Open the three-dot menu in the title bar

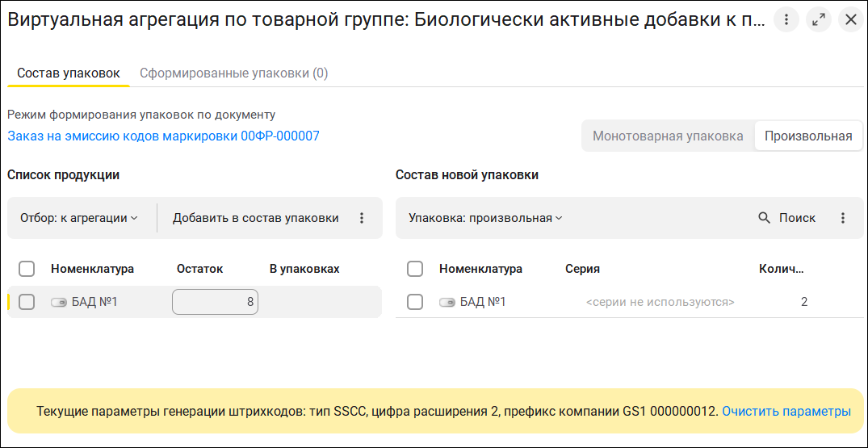coord(786,20)
